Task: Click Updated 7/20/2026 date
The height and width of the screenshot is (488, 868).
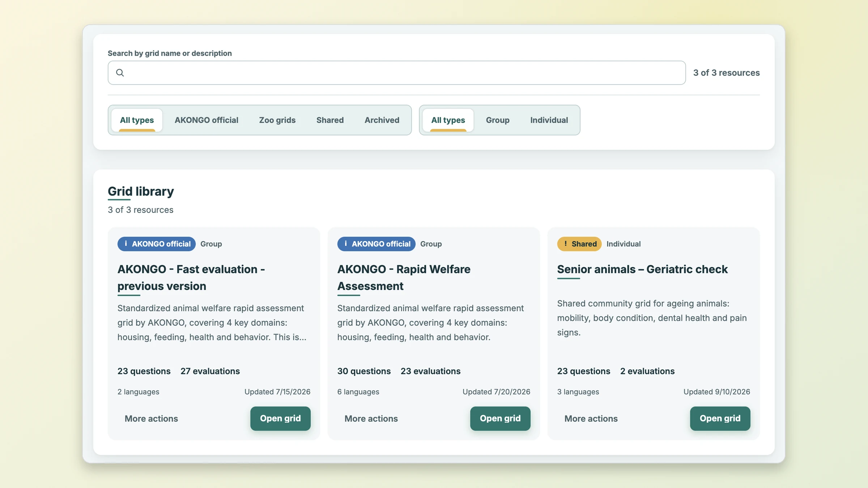Action: click(x=496, y=391)
